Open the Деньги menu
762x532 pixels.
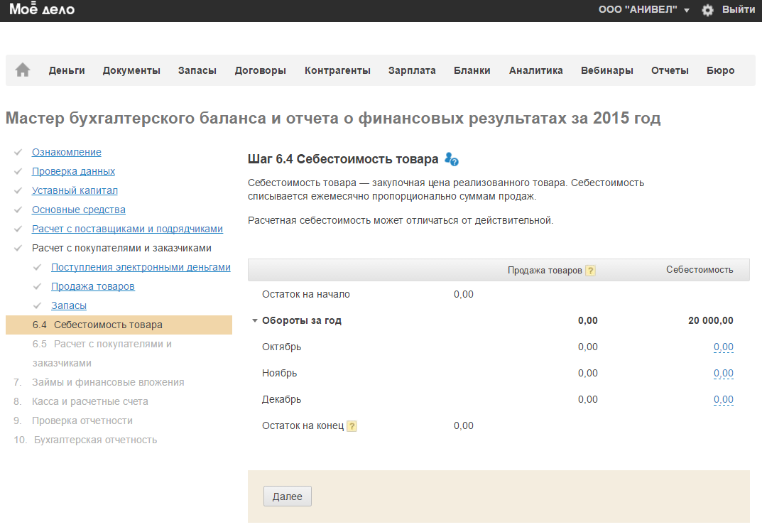[67, 70]
